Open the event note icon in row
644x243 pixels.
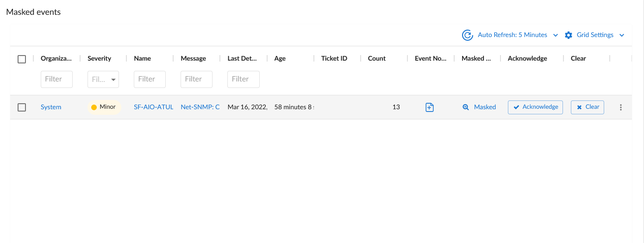tap(430, 107)
